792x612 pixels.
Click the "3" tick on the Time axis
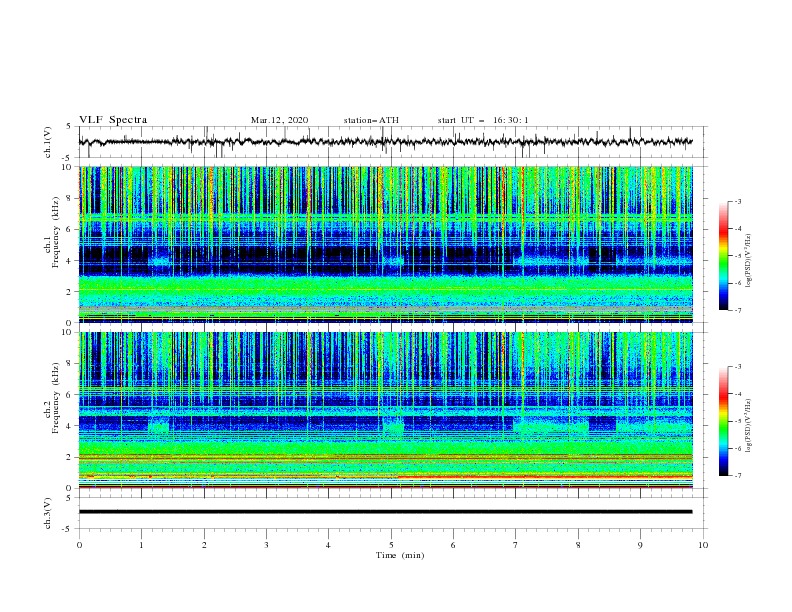point(267,545)
